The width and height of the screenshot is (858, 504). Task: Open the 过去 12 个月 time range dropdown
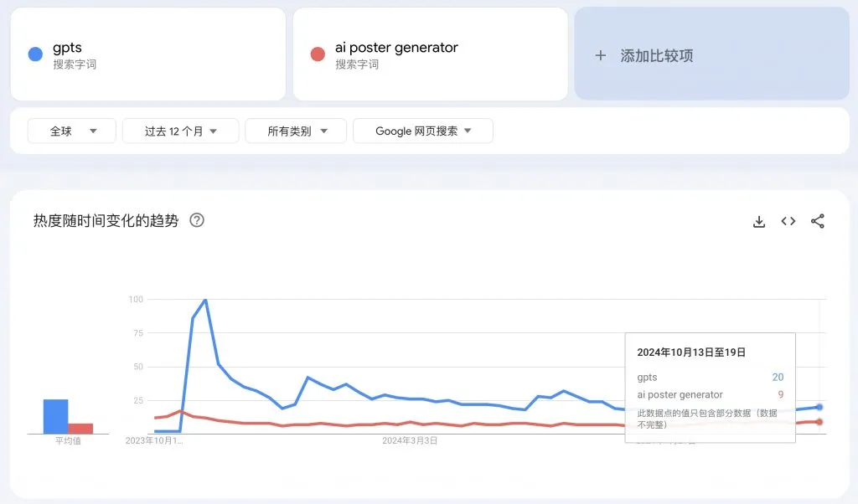181,131
